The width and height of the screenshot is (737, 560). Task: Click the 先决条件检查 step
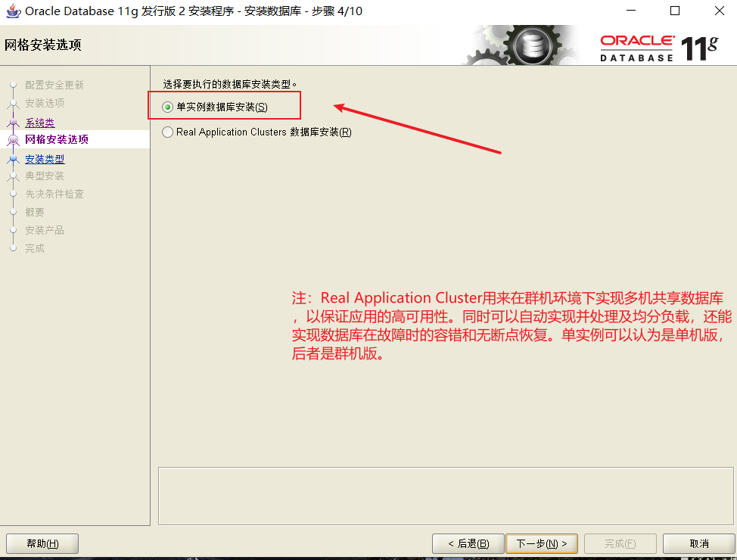[54, 194]
